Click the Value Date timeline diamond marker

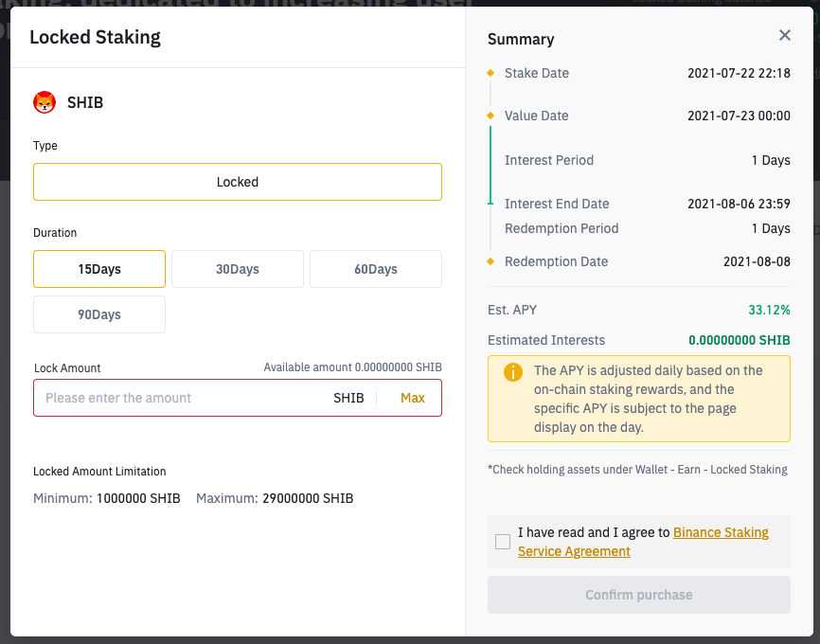coord(490,116)
